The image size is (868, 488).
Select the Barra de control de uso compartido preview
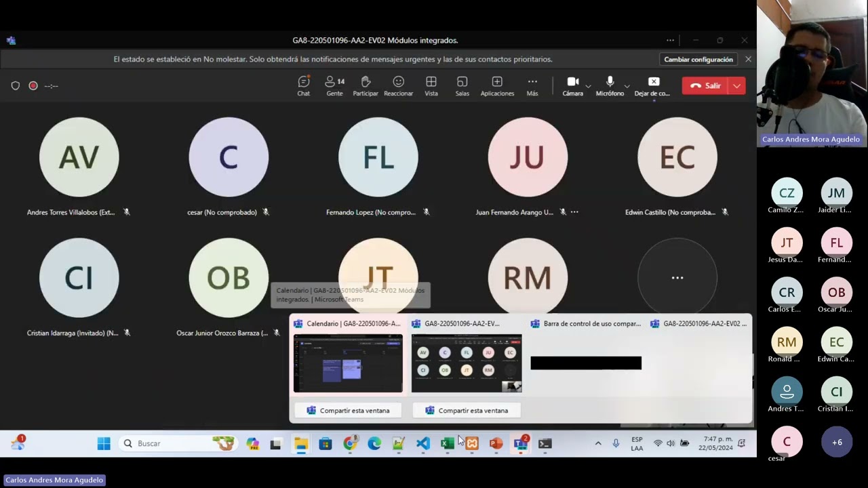[586, 363]
